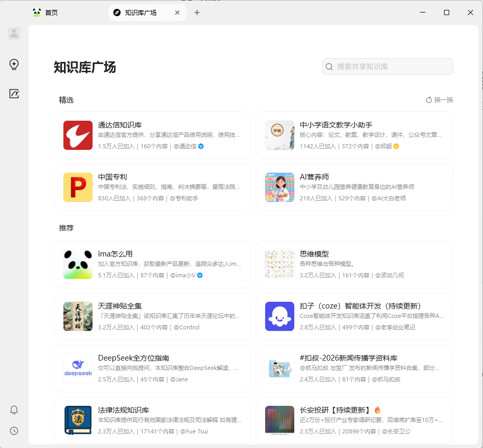Close the 知识库广场 tab
483x448 pixels.
[x=178, y=12]
